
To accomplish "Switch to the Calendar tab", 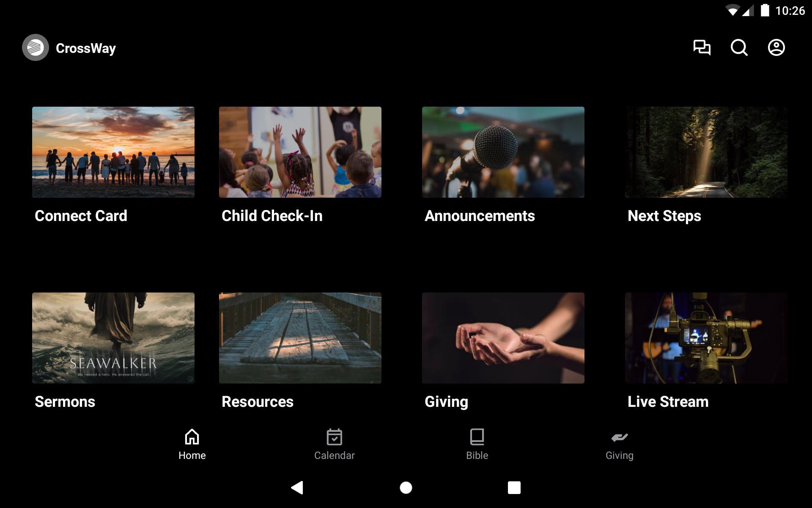I will click(x=334, y=444).
